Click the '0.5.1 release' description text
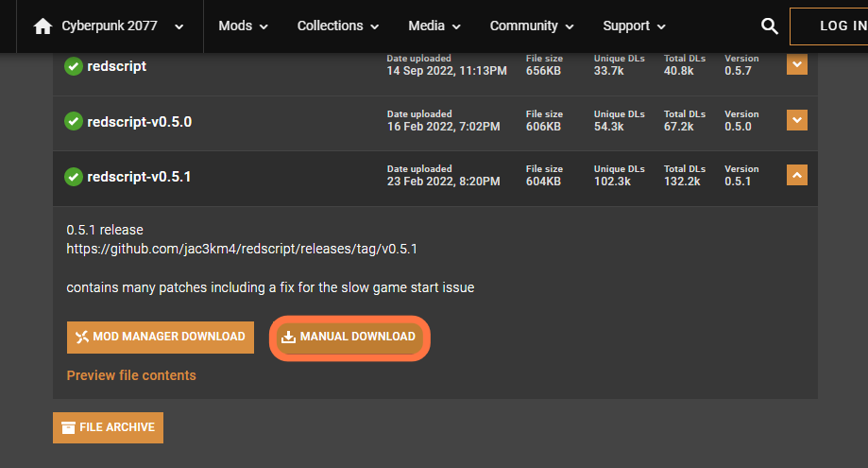The image size is (868, 468). 105,230
